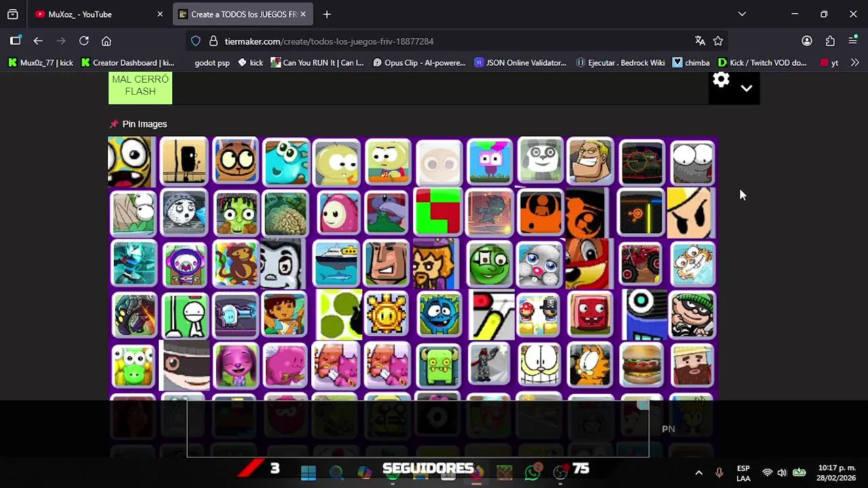Select the red monster truck game icon
Screen dimensions: 868x488
[642, 264]
